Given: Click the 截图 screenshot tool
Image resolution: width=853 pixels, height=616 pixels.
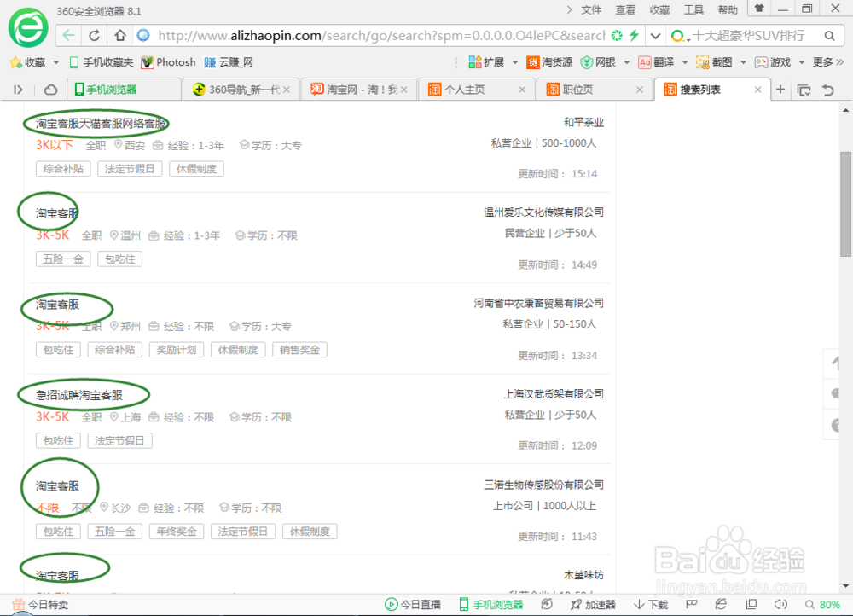Looking at the screenshot, I should point(714,62).
